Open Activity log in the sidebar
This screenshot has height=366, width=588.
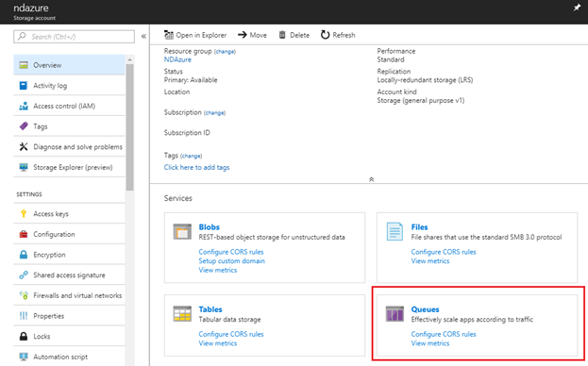[70, 86]
